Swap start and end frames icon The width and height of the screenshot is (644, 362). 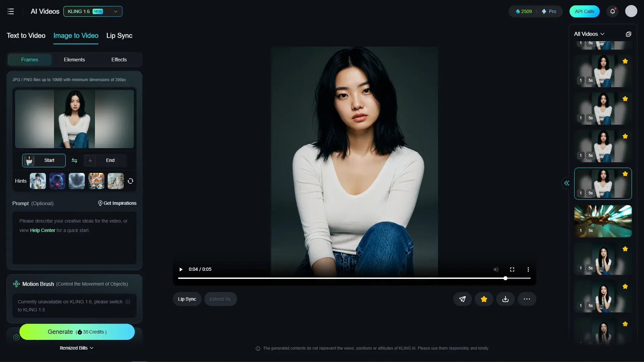(74, 161)
